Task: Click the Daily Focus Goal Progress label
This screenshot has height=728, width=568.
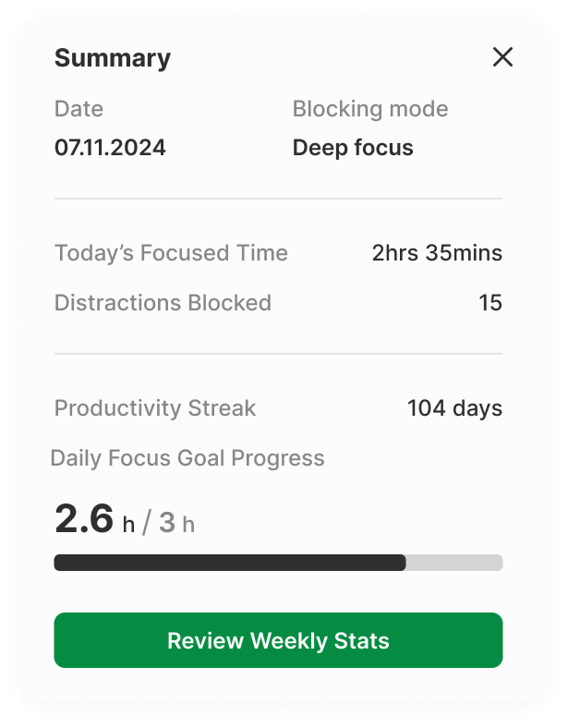Action: (187, 458)
